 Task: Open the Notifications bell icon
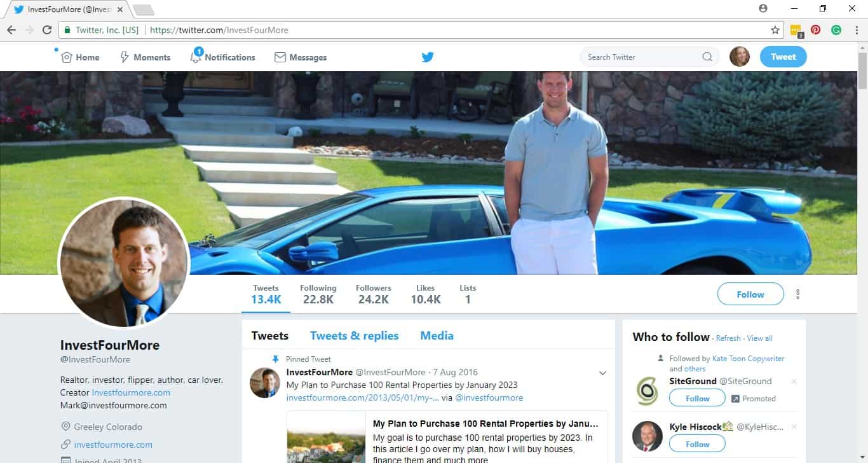tap(196, 57)
